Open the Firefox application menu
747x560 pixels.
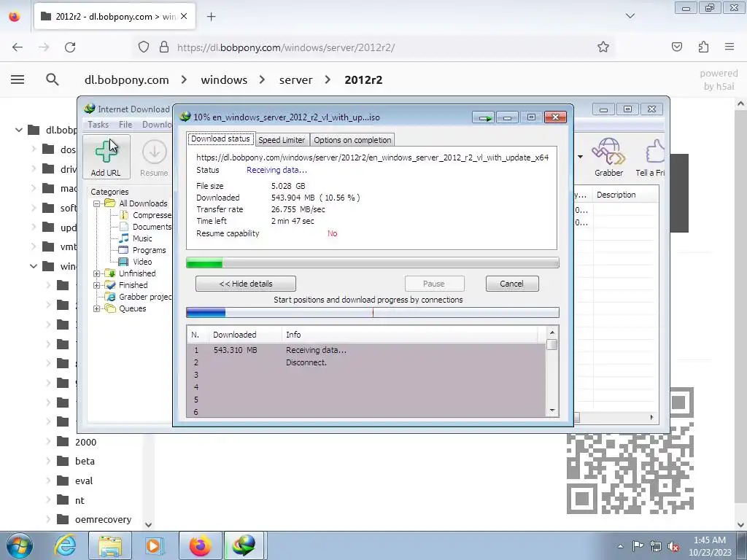729,47
